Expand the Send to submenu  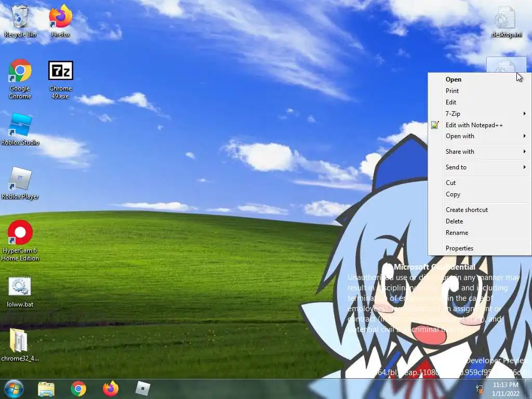(480, 167)
